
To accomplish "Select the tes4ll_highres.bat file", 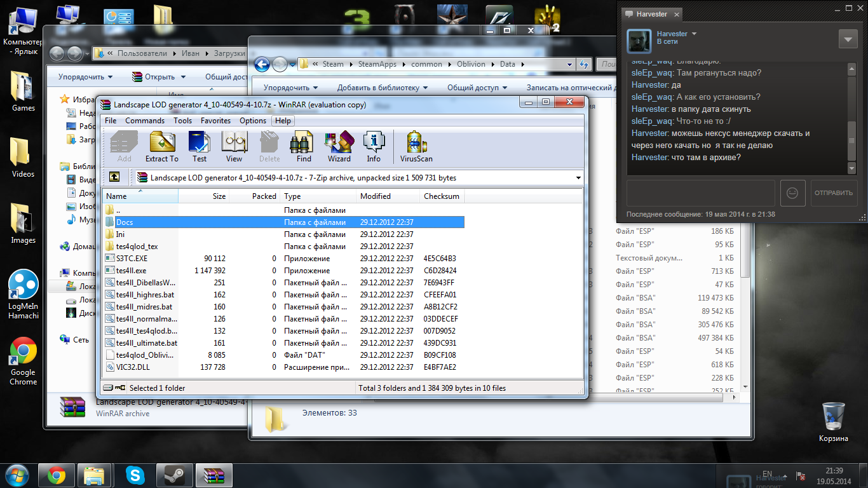I will (x=283, y=295).
